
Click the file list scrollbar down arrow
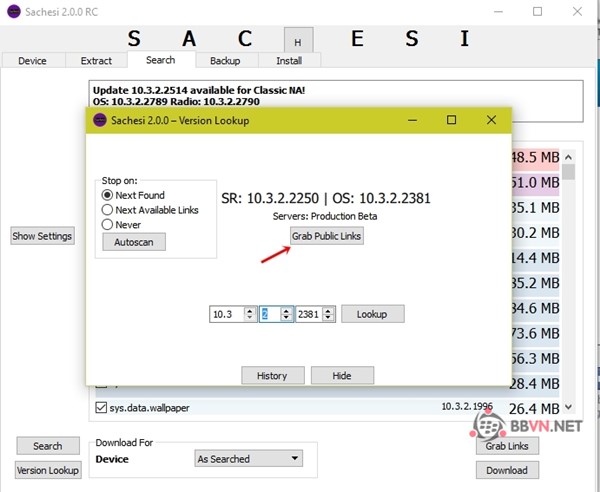568,407
